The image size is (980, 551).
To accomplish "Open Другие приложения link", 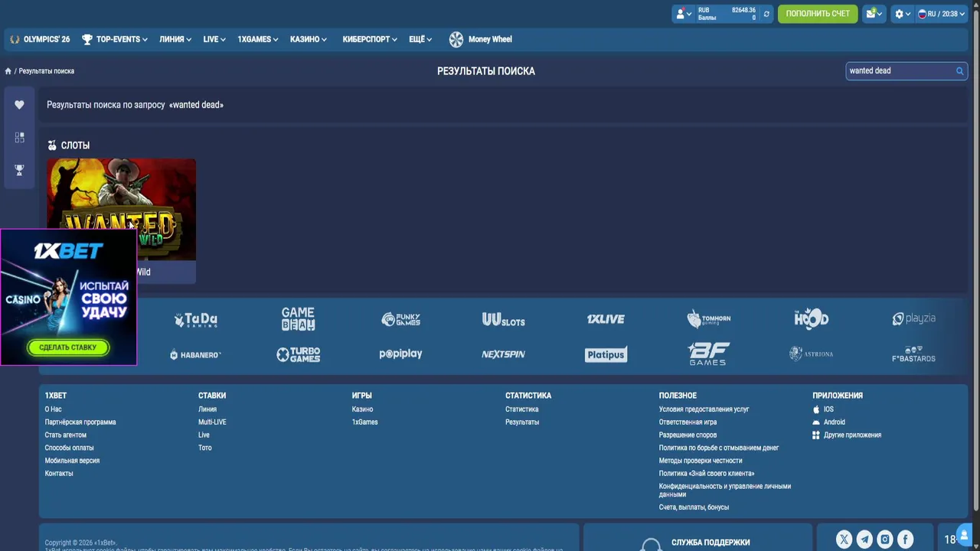I will 847,435.
